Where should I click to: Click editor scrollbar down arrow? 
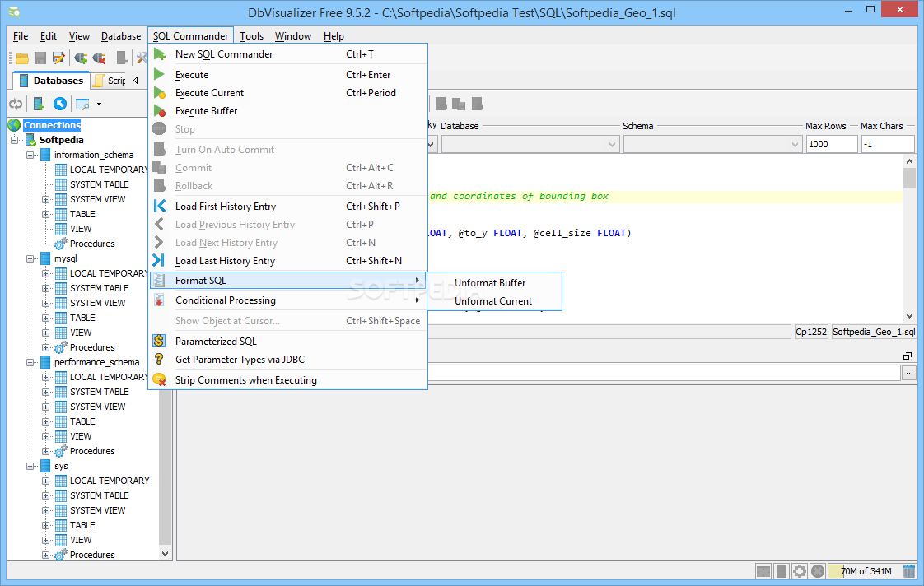[909, 316]
